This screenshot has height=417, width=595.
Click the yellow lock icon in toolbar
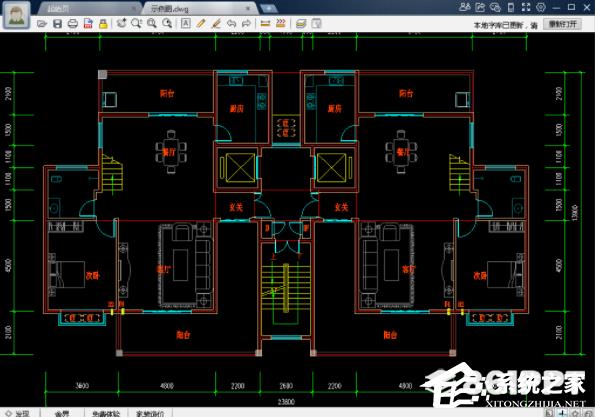click(x=103, y=24)
